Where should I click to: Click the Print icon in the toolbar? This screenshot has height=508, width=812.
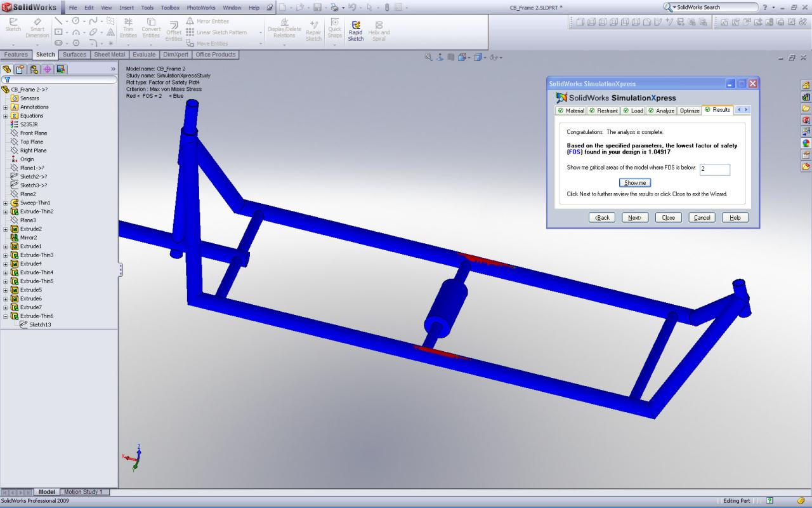pos(334,8)
